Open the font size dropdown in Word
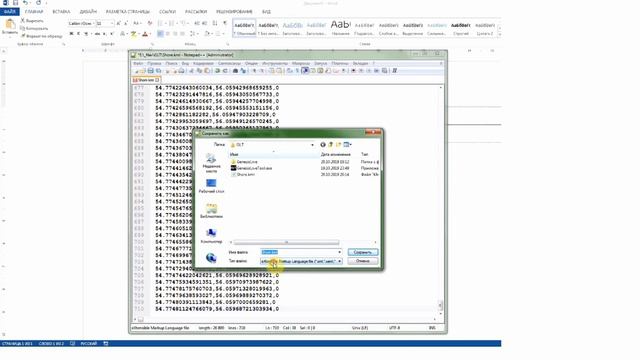The height and width of the screenshot is (360, 640). point(112,24)
